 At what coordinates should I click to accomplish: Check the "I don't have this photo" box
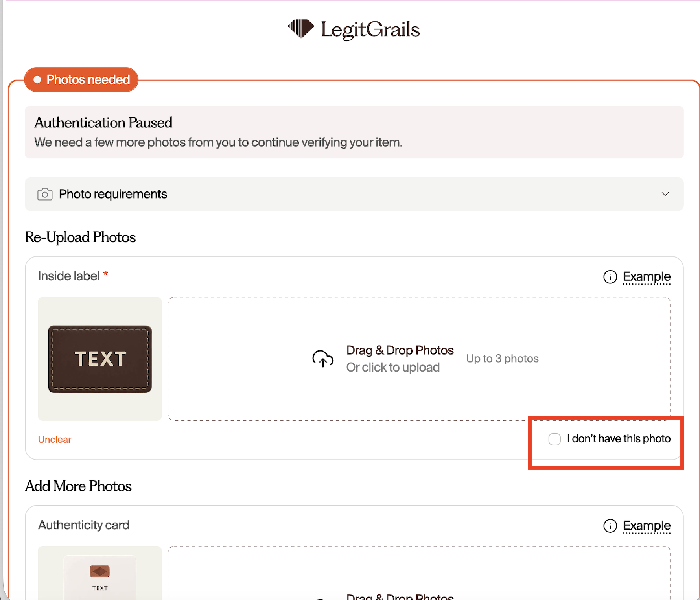[x=554, y=439]
